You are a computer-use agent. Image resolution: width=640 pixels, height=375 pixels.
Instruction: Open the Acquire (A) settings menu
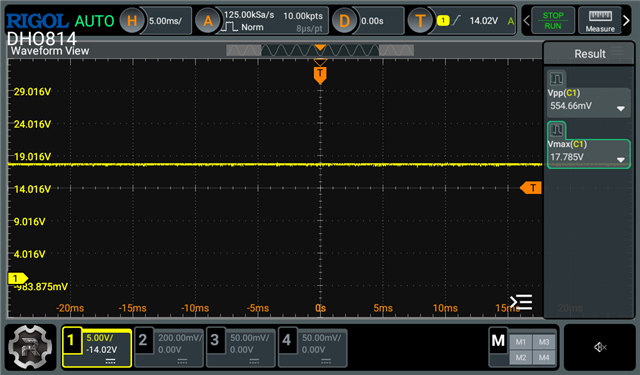coord(208,21)
